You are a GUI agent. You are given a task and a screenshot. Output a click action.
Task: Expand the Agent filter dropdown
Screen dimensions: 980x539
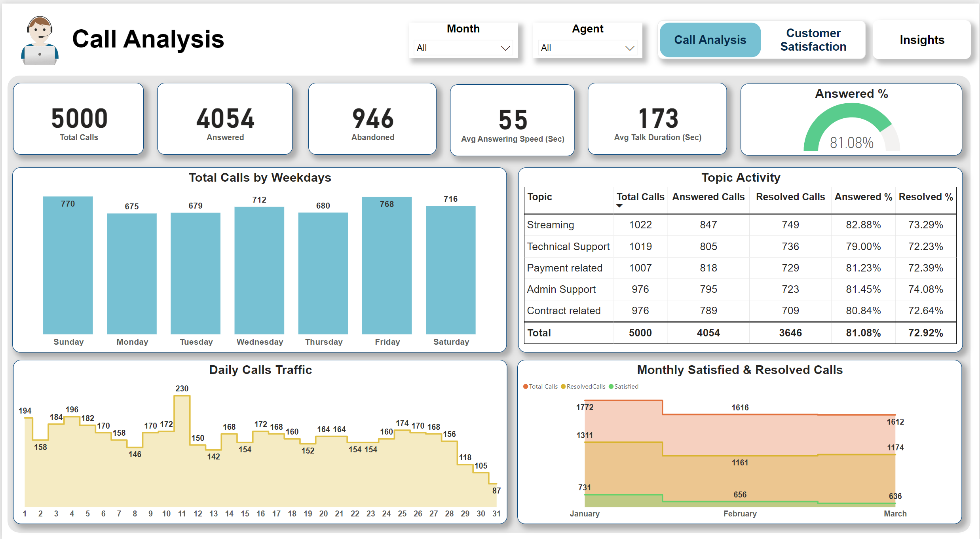pos(629,48)
